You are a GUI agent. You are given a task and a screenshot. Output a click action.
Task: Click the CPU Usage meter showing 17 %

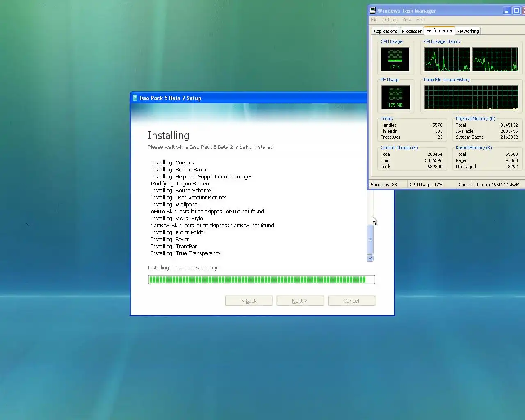395,59
